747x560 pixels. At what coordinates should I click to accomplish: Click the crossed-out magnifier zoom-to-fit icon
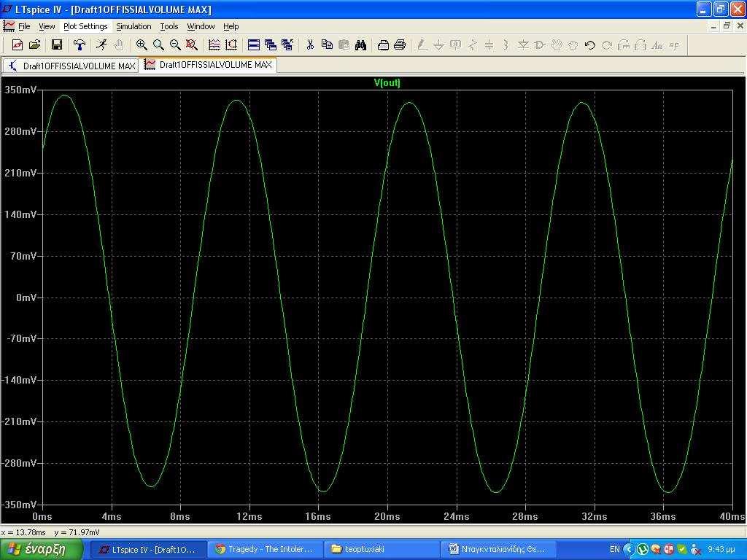pos(192,45)
